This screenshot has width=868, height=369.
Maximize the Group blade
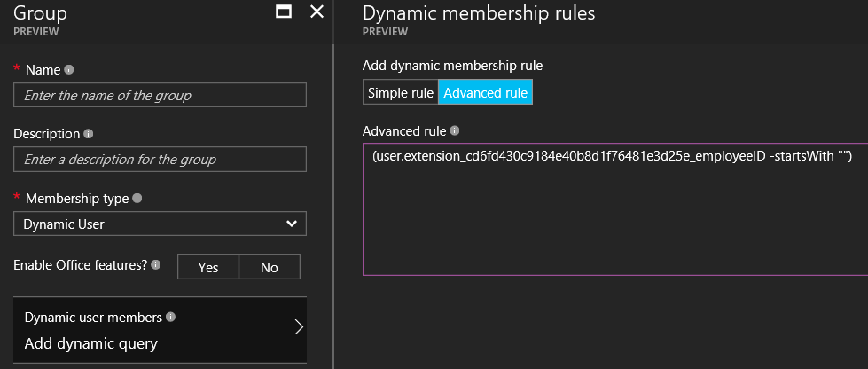click(x=284, y=12)
